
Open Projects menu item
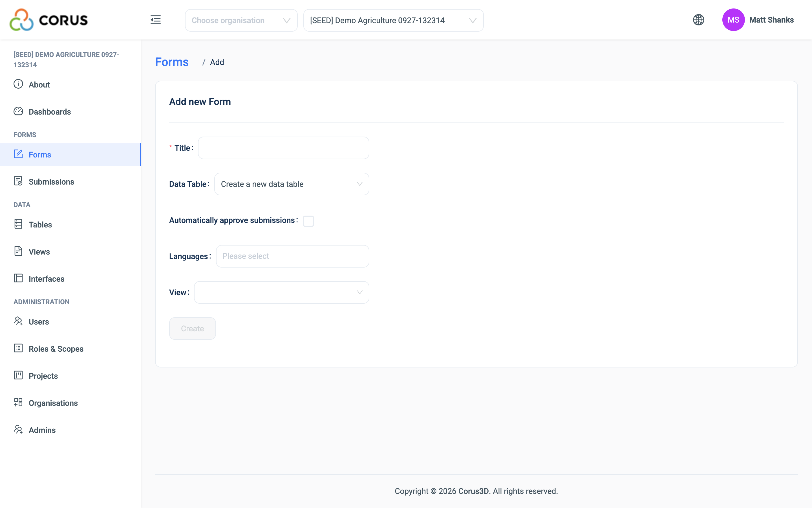tap(70, 376)
